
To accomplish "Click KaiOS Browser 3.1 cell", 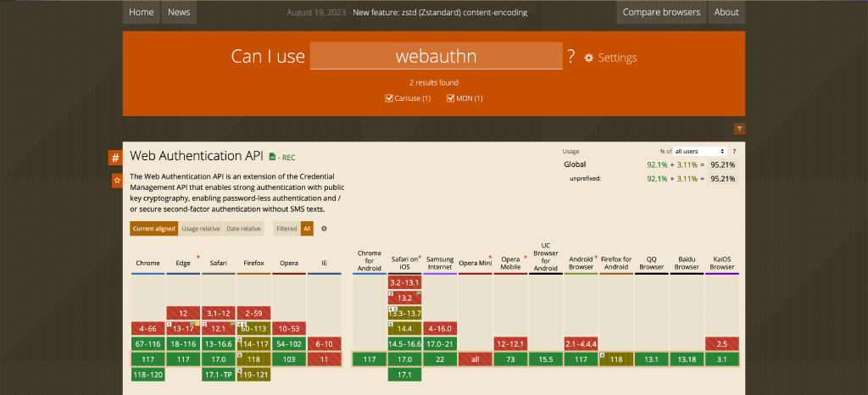I will point(722,359).
